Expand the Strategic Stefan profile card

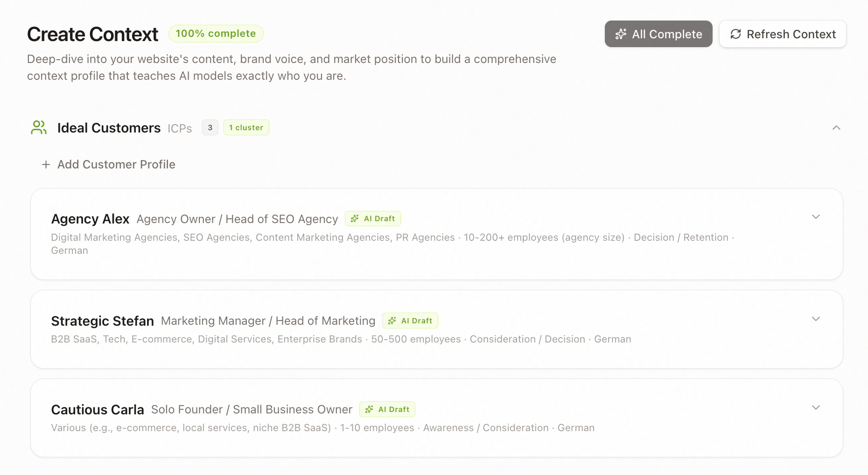pos(816,319)
